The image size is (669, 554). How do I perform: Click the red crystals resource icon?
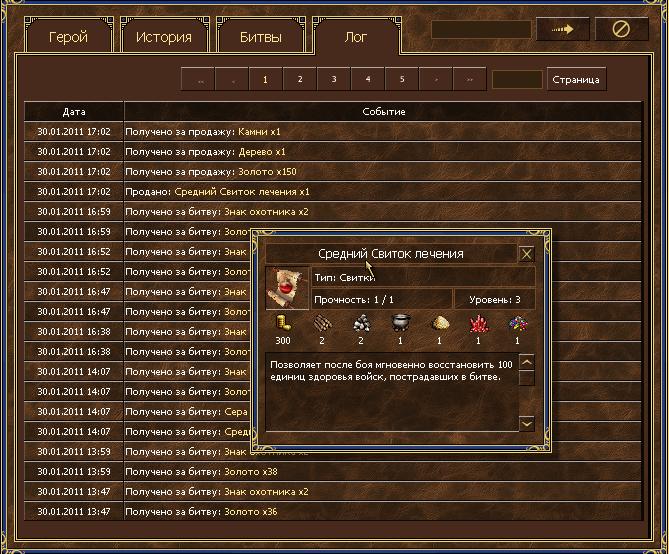pos(478,323)
